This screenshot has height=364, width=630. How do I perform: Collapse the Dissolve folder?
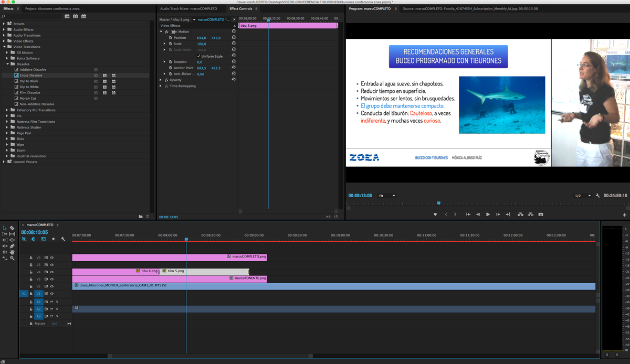7,64
